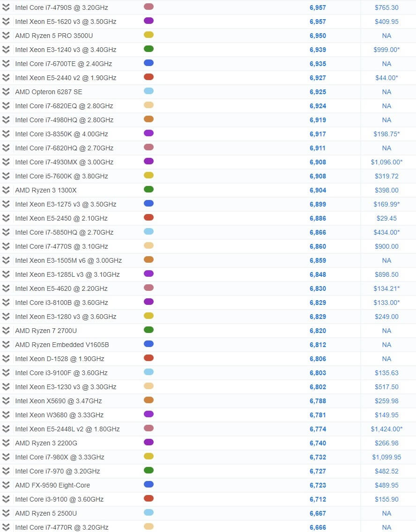The width and height of the screenshot is (416, 532).
Task: Expand the AMD Ryzen 7 2700U chevron
Action: [x=6, y=331]
